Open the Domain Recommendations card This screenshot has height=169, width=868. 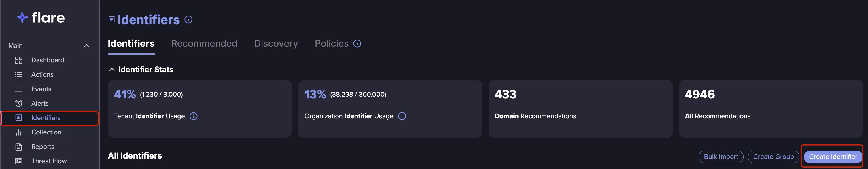(580, 109)
